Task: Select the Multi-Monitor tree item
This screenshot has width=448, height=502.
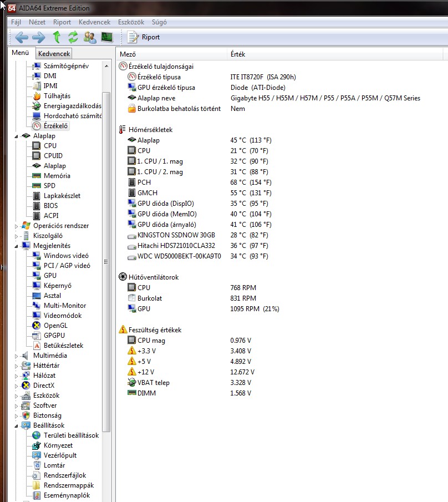Action: 65,306
